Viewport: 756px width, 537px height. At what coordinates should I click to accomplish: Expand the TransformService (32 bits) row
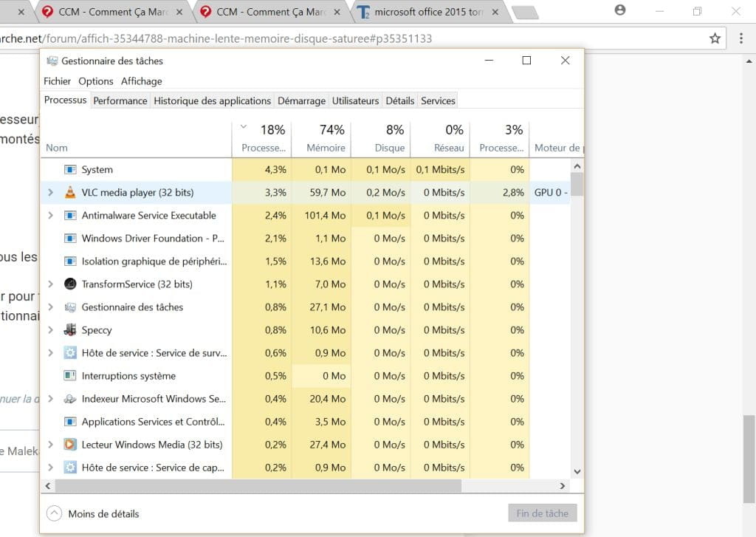[51, 284]
